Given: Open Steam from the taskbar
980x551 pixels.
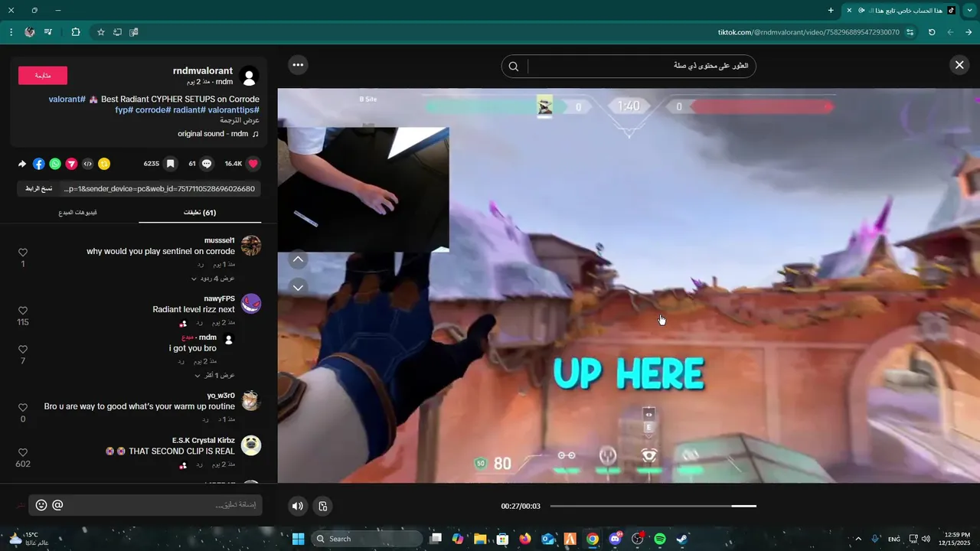Looking at the screenshot, I should 682,539.
